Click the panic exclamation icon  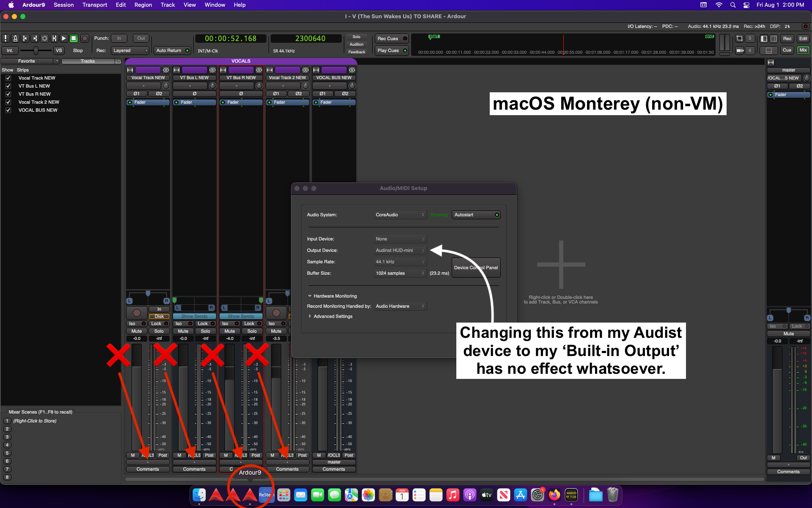(5, 39)
